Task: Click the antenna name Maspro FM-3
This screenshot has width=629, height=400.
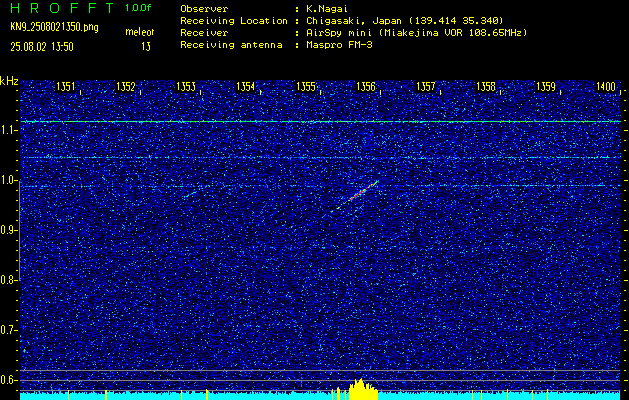Action: point(339,45)
